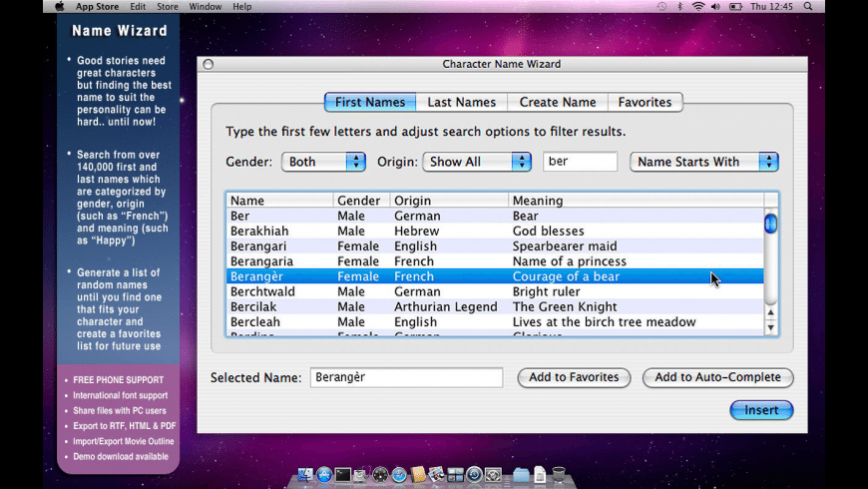The height and width of the screenshot is (489, 868).
Task: Click the Wi-Fi status icon
Action: tap(698, 6)
